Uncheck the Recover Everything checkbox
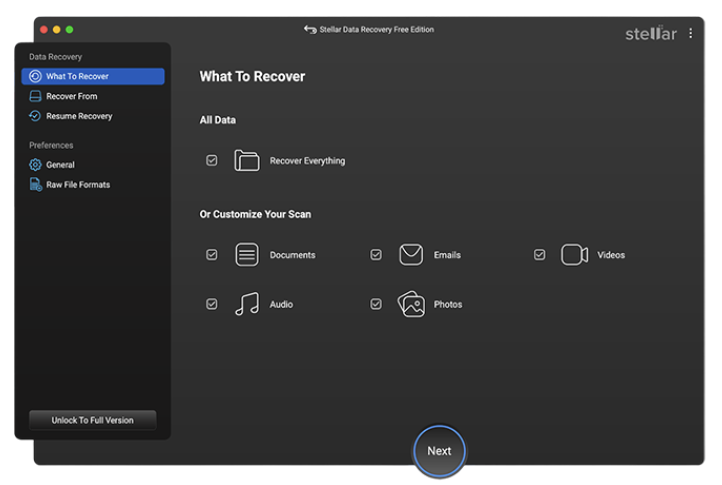The height and width of the screenshot is (485, 722). (x=212, y=160)
